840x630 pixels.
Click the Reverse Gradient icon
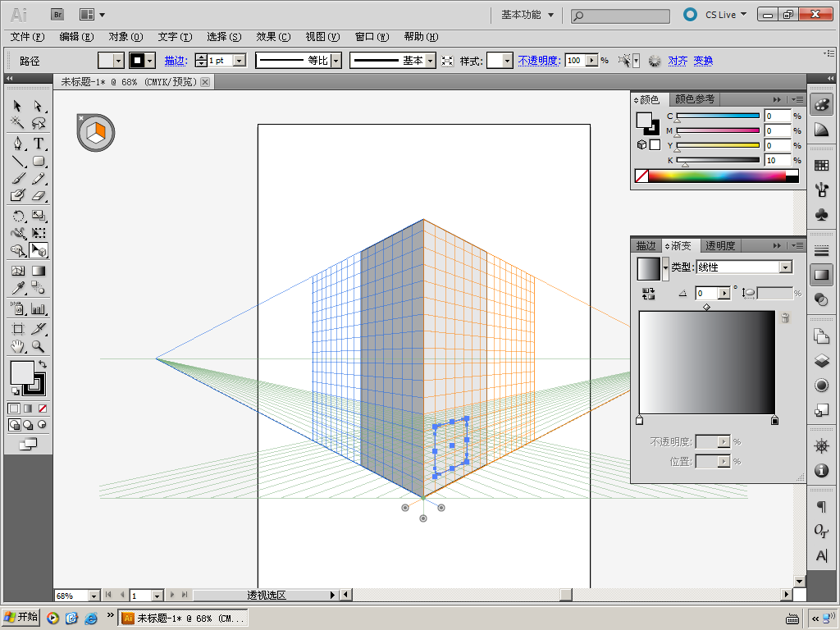648,293
